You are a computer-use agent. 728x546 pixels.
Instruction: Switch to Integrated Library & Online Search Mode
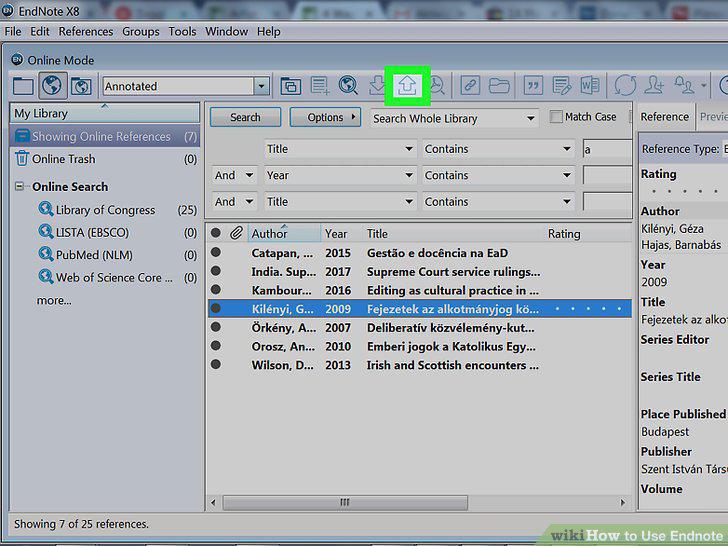point(81,86)
